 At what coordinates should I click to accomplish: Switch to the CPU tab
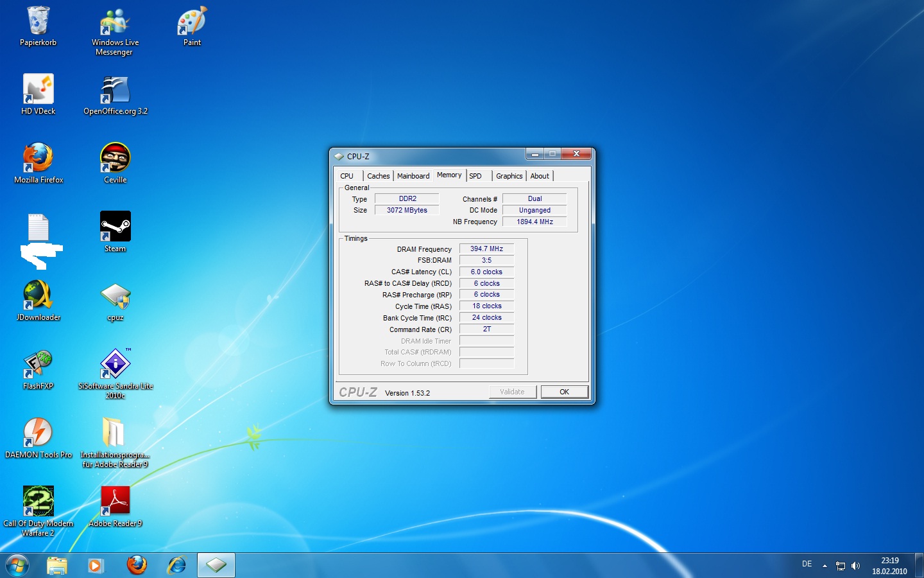coord(347,176)
